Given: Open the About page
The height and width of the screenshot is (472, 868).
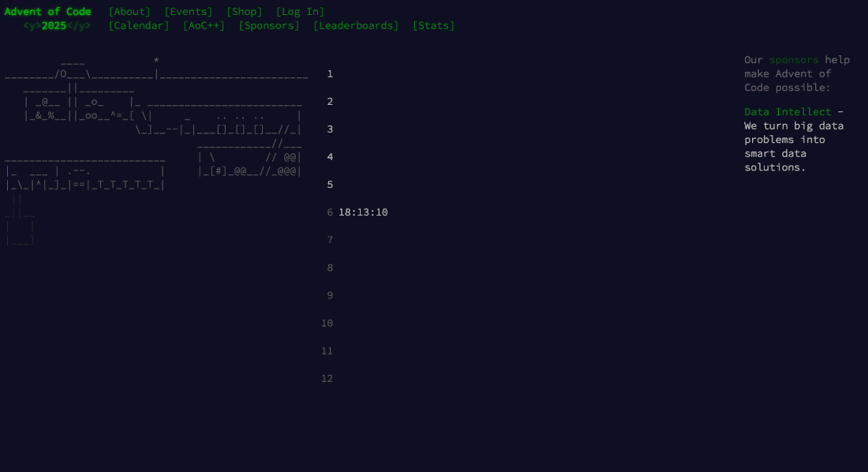Looking at the screenshot, I should (x=129, y=11).
